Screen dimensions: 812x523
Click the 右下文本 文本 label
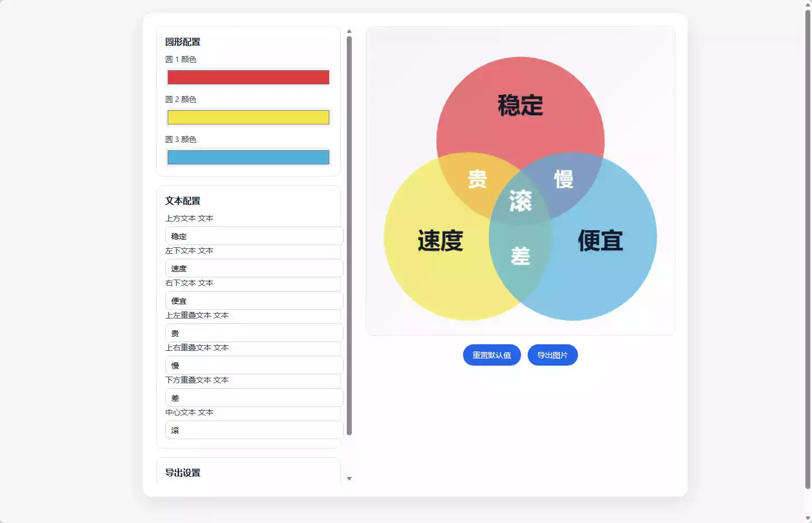(190, 283)
